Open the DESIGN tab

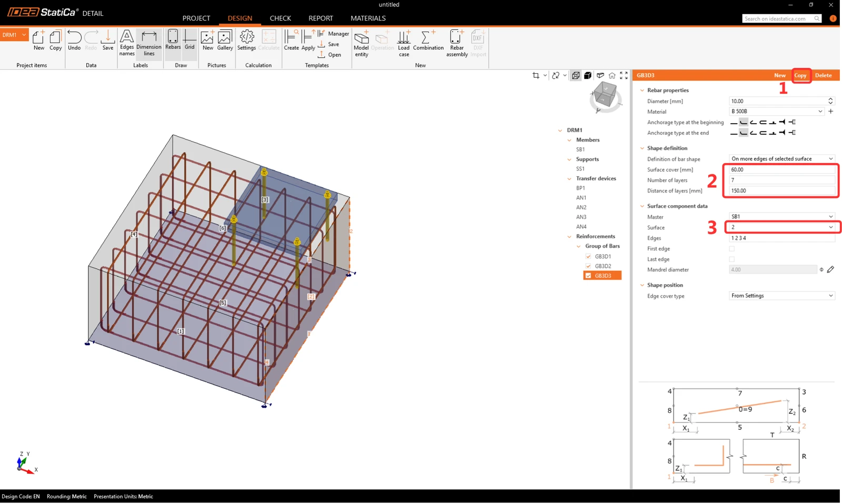click(240, 18)
